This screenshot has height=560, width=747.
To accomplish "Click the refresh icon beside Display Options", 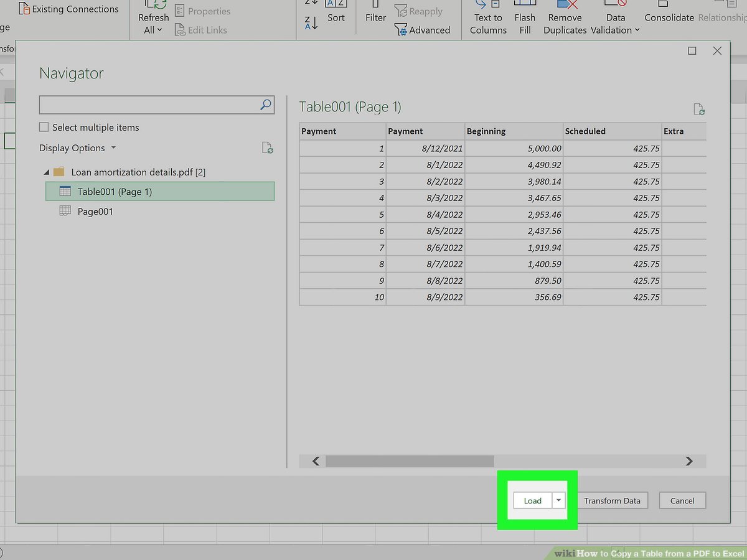I will [267, 148].
